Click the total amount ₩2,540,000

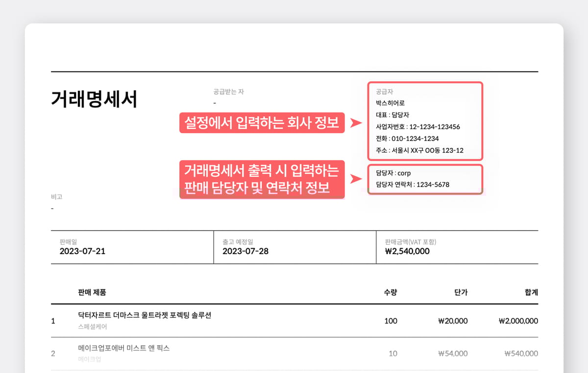[x=407, y=251]
